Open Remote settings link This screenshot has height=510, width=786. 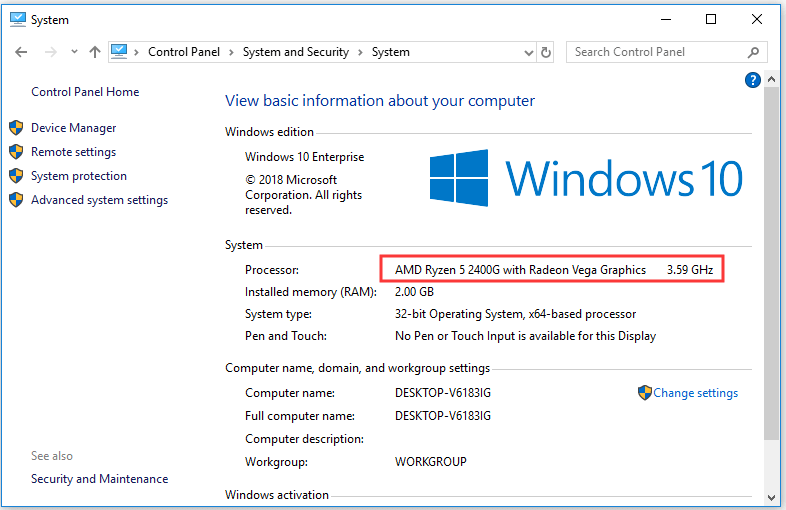click(x=73, y=152)
